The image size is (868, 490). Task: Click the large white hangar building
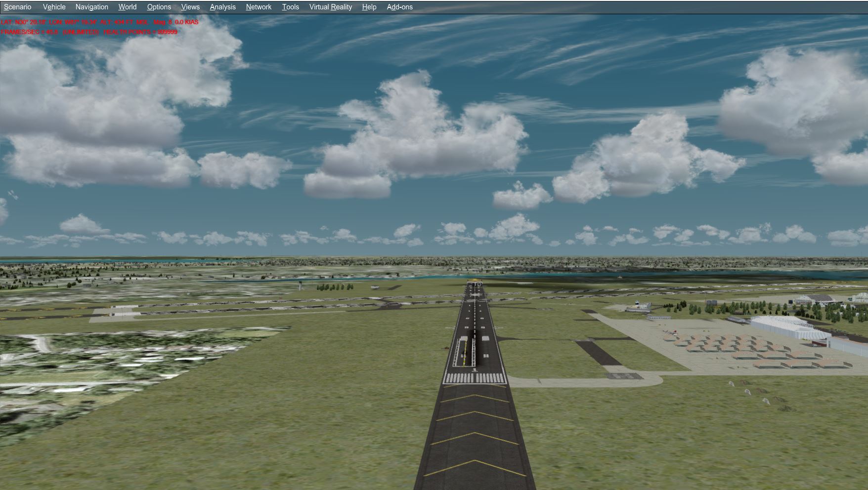click(781, 327)
